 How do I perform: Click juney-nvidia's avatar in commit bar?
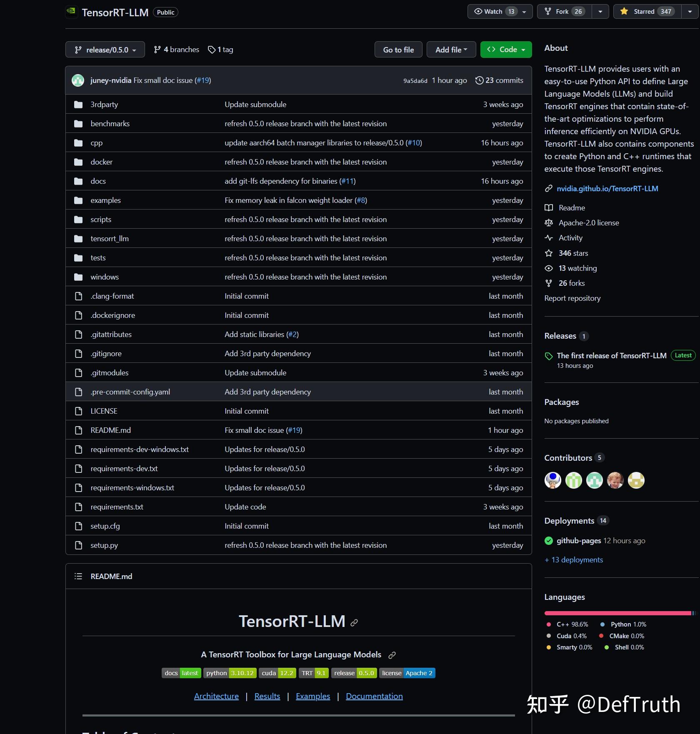click(78, 80)
